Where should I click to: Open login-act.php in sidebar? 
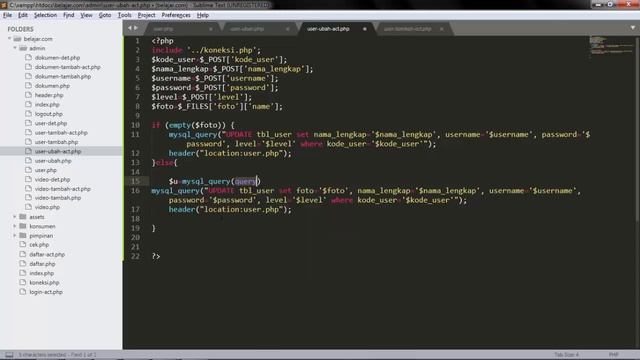click(46, 292)
